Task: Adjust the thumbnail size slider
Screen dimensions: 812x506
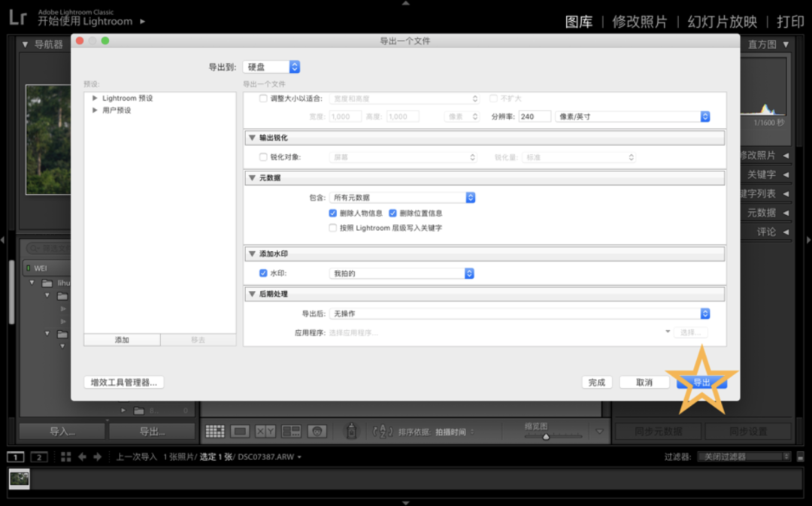Action: (547, 436)
